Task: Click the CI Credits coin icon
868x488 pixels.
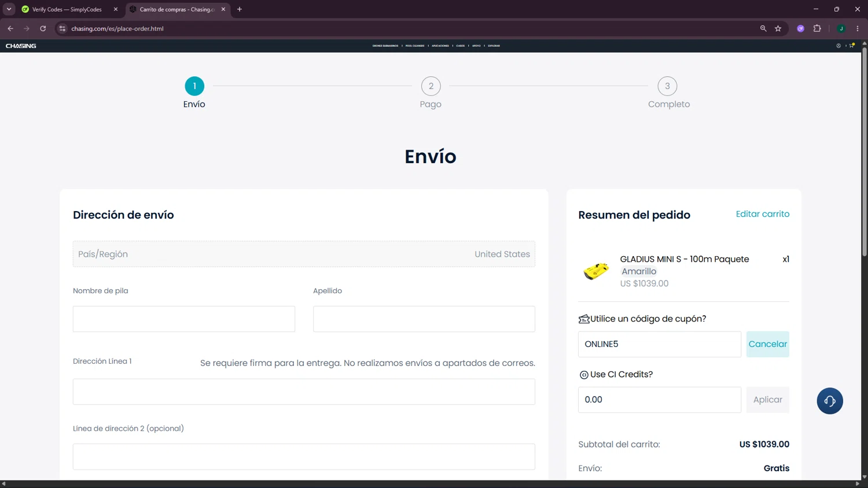Action: coord(584,375)
